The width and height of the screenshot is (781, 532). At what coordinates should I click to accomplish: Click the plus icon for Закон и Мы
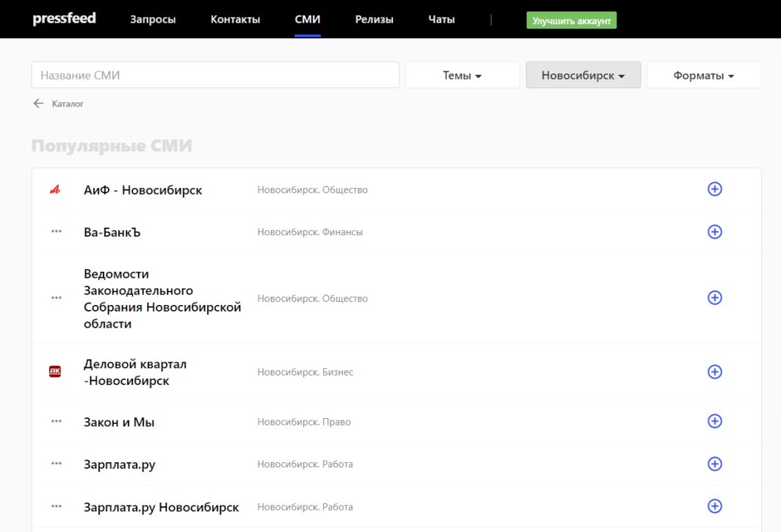click(x=714, y=422)
